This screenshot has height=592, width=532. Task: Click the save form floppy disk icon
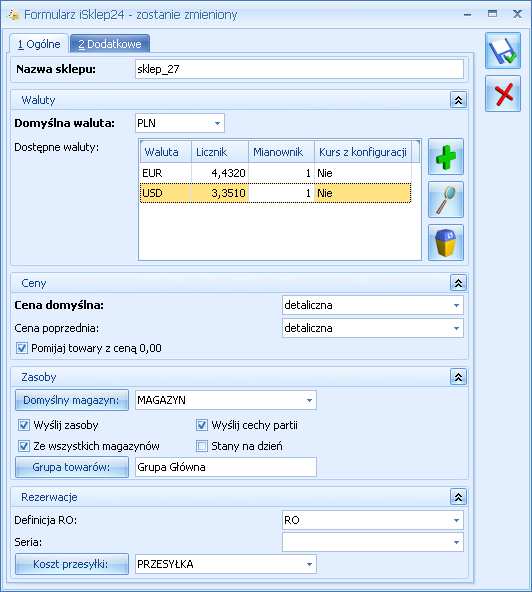tap(503, 51)
